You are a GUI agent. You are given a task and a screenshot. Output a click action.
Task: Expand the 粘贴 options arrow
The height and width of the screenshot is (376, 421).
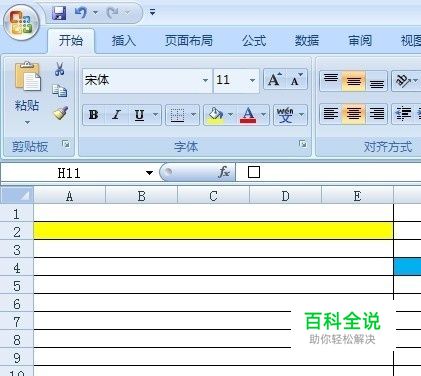click(x=27, y=123)
